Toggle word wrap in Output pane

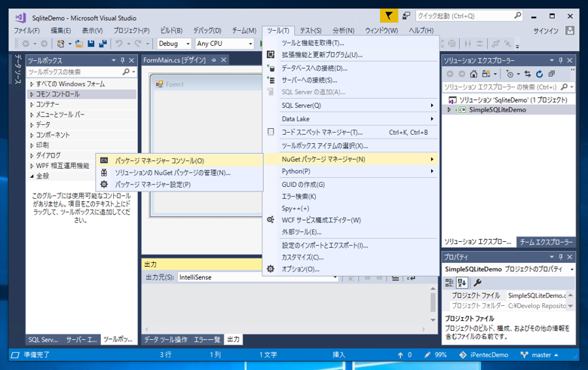click(411, 278)
